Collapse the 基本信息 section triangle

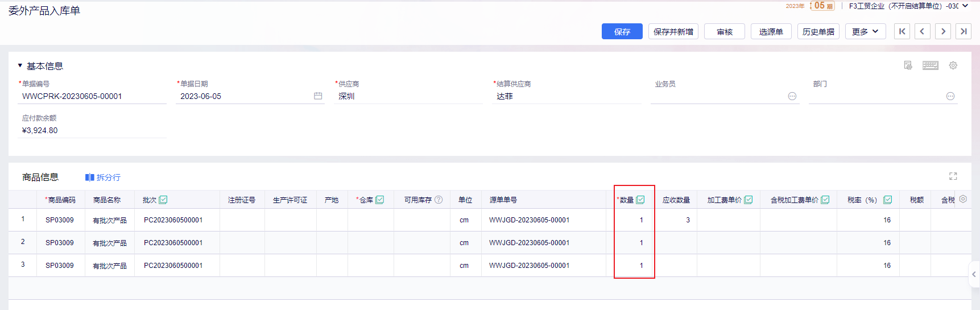20,65
